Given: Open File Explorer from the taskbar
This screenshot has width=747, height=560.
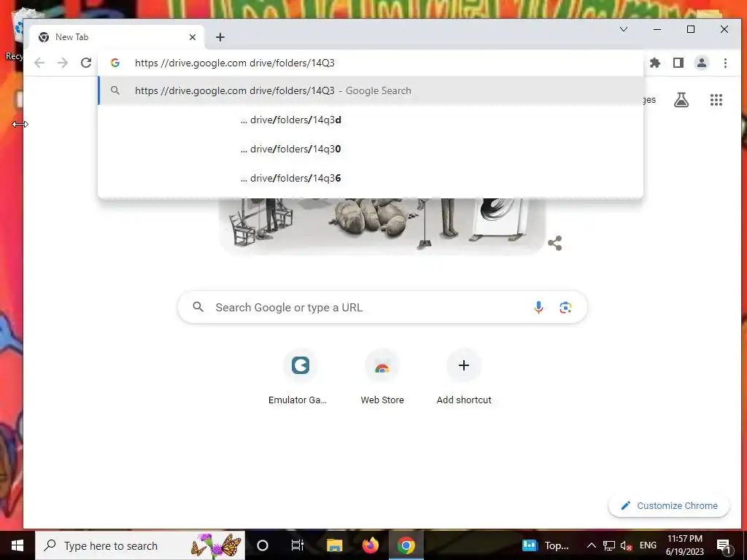Looking at the screenshot, I should point(334,545).
